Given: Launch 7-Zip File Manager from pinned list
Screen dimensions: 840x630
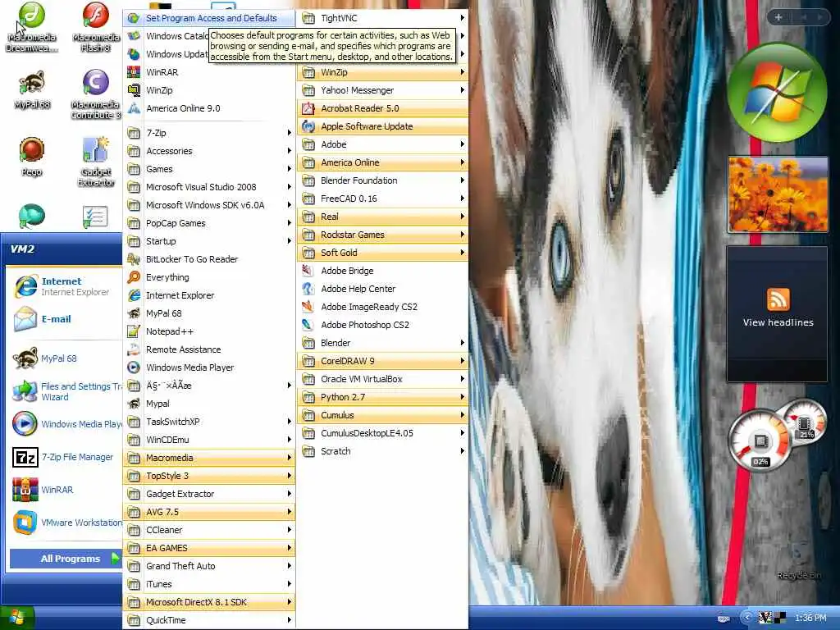Looking at the screenshot, I should (x=64, y=457).
